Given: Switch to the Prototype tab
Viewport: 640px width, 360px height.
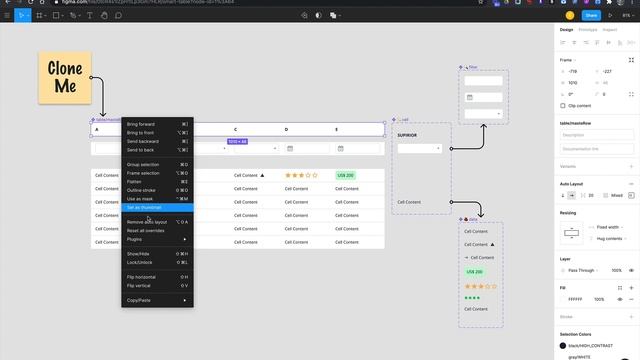Looking at the screenshot, I should [588, 30].
